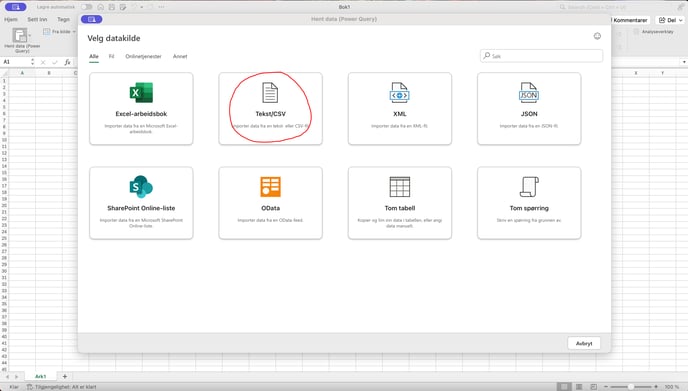Zoom out with the minus button
Image resolution: width=688 pixels, height=391 pixels.
click(606, 387)
